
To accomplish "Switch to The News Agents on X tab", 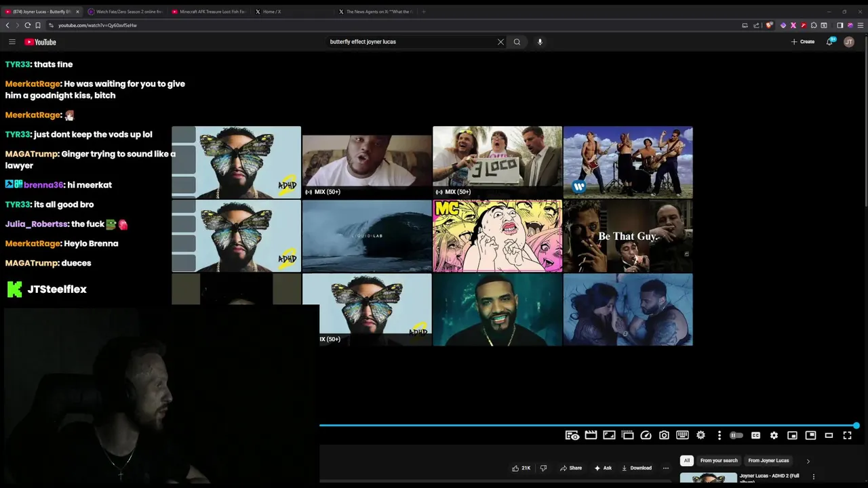I will 377,12.
